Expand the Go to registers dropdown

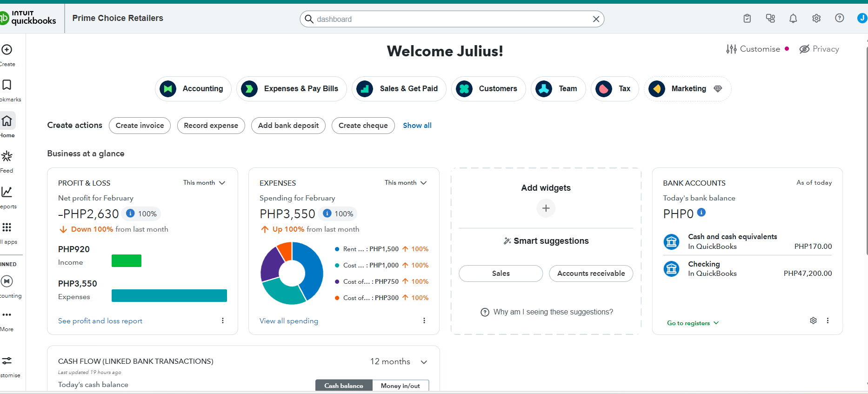click(x=693, y=323)
